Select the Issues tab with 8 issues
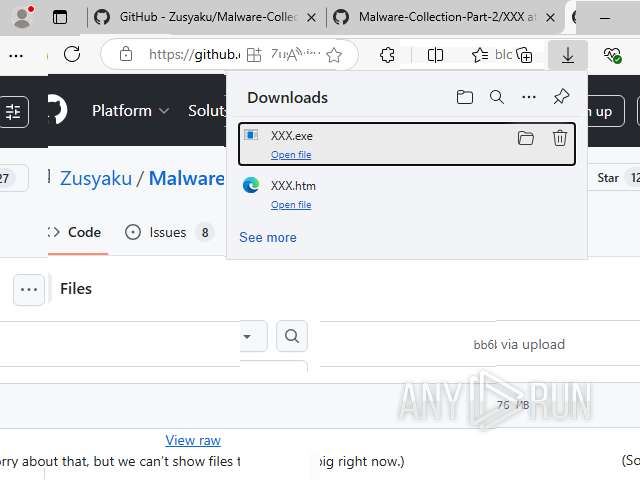640x480 pixels. (169, 232)
